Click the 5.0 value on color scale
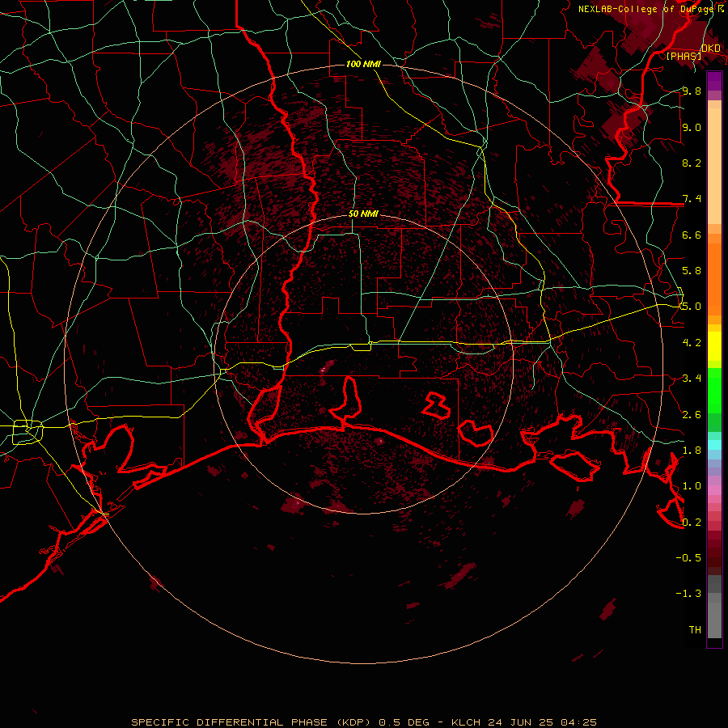728x728 pixels. tap(692, 307)
